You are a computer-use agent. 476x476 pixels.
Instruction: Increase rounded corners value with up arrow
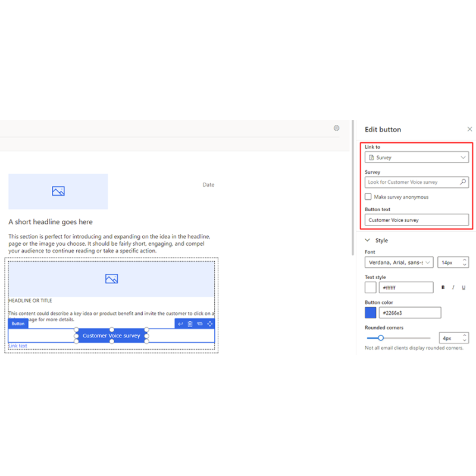pyautogui.click(x=465, y=336)
